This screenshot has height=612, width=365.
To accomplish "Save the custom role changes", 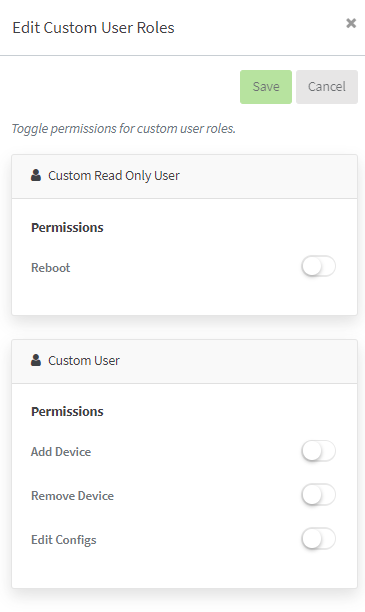I will 266,87.
